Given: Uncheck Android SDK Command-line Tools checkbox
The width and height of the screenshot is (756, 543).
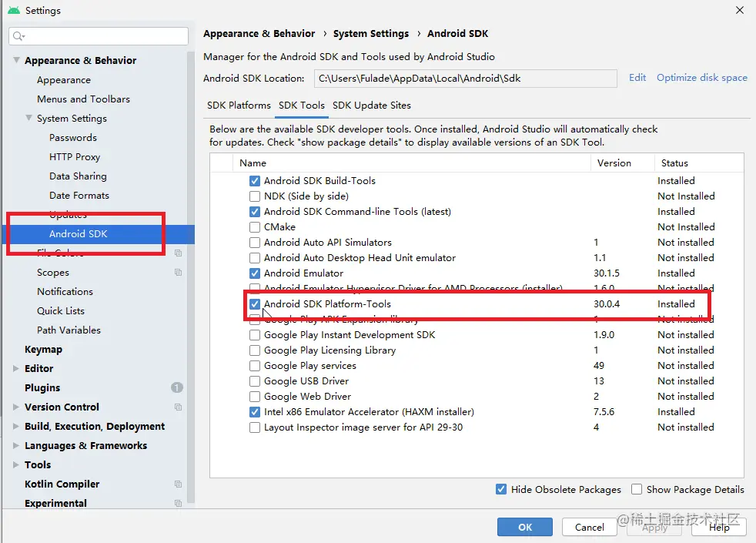Looking at the screenshot, I should [255, 212].
